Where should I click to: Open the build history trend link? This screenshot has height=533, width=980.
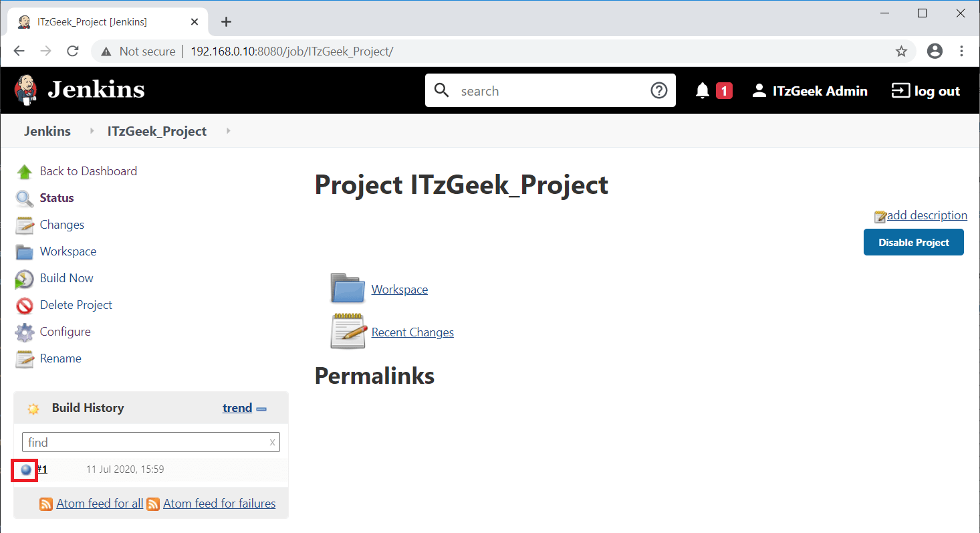237,408
